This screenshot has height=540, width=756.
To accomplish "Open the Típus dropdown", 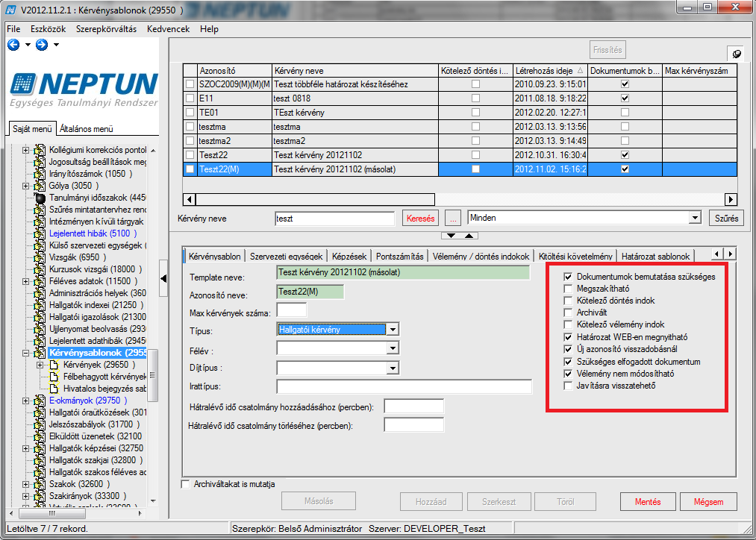I will [x=393, y=330].
